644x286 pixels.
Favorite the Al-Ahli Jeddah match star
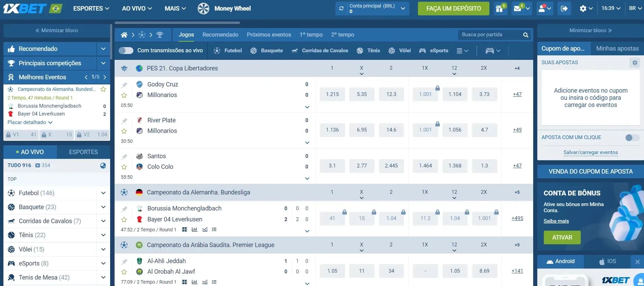124,272
